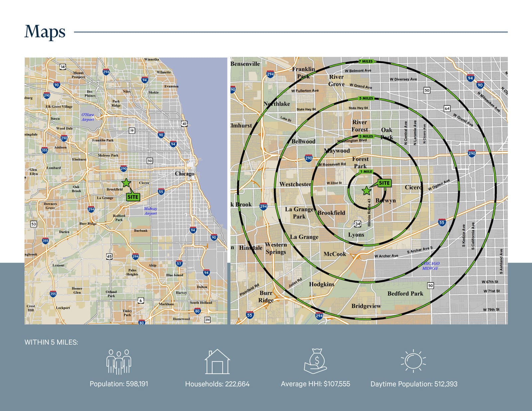This screenshot has height=411, width=532.
Task: Click the Households house icon
Action: (217, 362)
